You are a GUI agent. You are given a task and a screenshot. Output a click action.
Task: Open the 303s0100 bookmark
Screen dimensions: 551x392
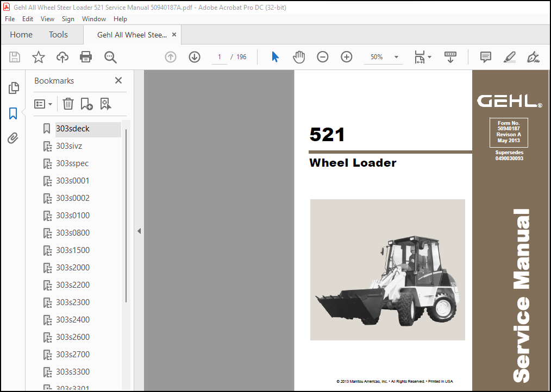coord(73,216)
